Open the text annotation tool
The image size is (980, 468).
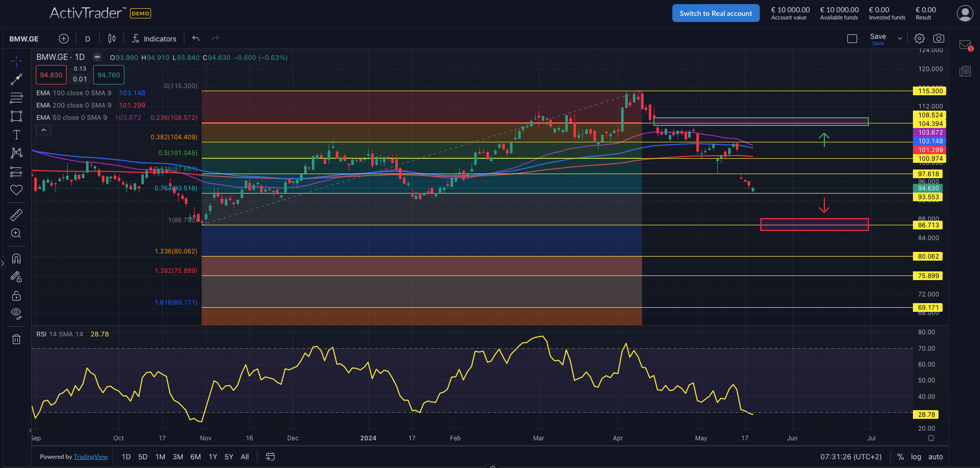click(x=16, y=135)
